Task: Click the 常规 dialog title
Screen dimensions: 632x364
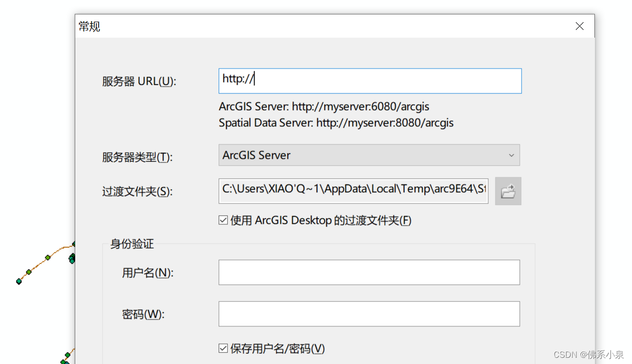Action: [x=89, y=26]
